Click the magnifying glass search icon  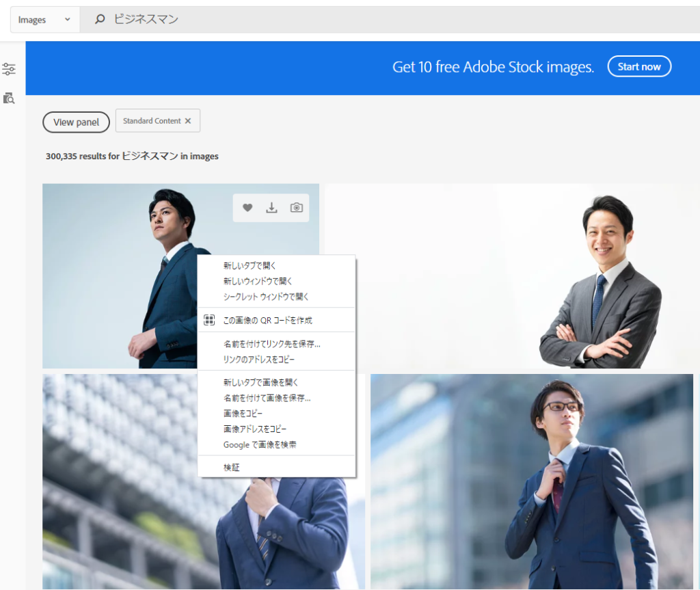[100, 20]
